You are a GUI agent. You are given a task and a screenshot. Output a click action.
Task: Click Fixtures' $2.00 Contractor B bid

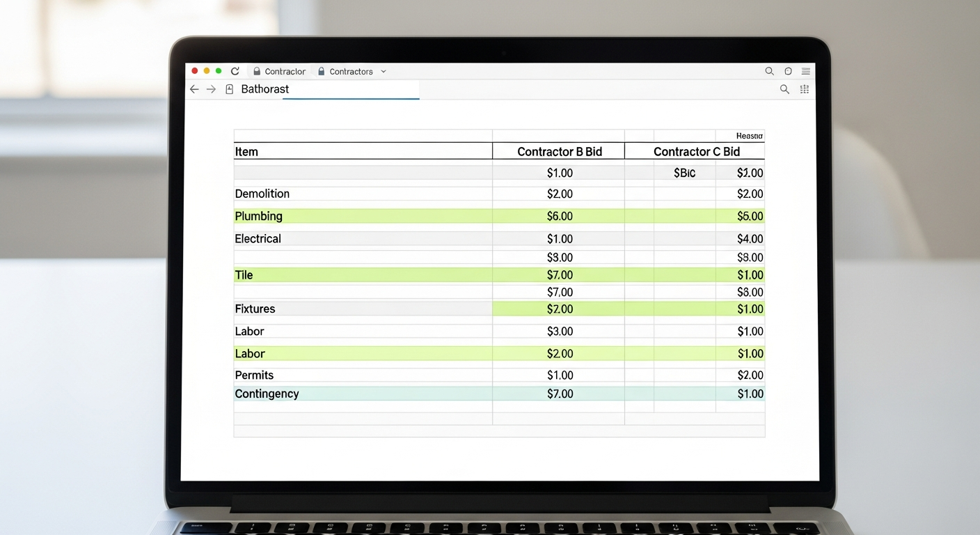(560, 309)
